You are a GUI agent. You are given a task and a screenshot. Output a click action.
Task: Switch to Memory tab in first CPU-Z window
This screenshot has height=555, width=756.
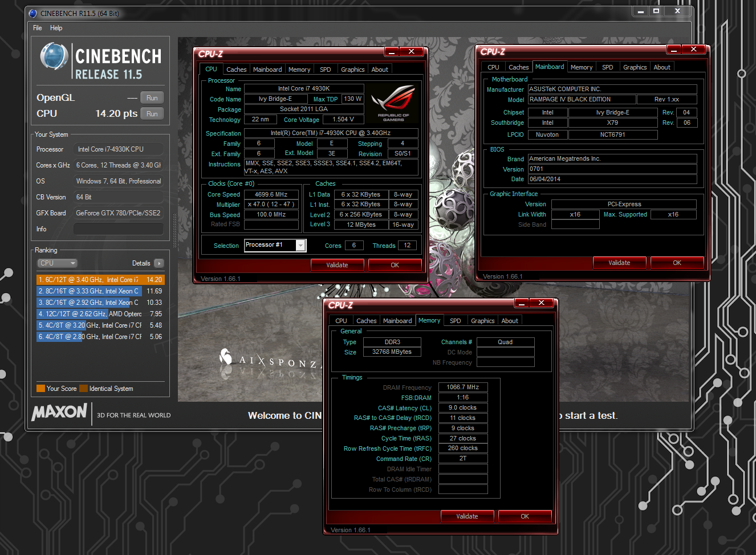coord(299,70)
